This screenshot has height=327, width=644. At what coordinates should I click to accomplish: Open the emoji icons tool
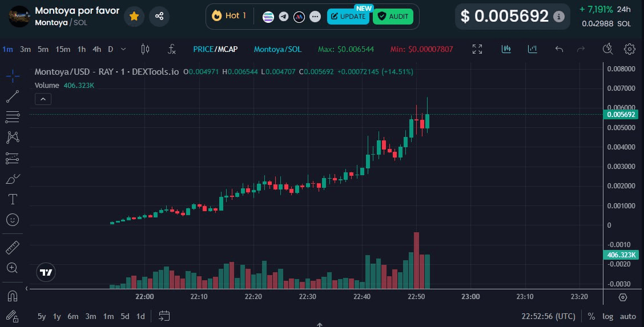pyautogui.click(x=13, y=220)
